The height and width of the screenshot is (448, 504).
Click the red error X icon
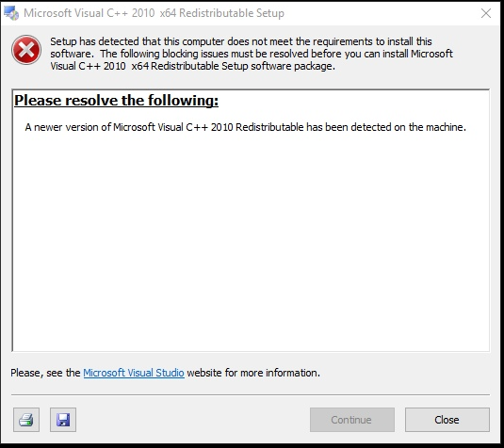[x=26, y=50]
